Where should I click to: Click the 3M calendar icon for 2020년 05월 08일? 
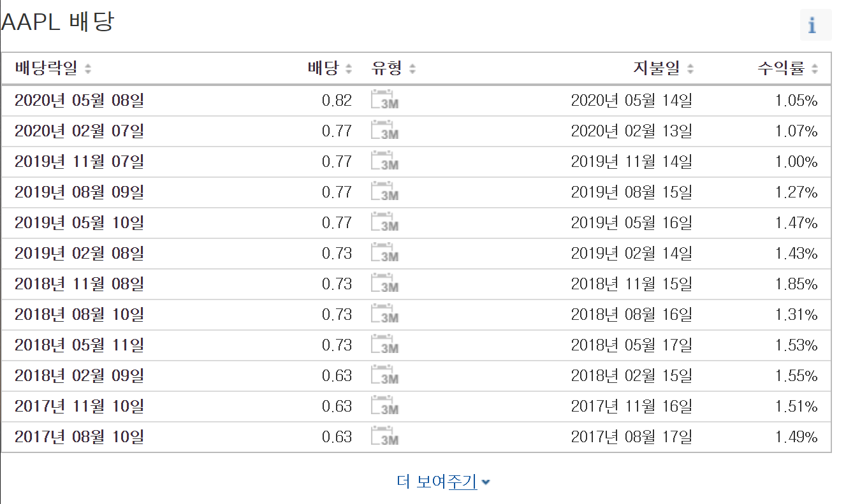(384, 101)
